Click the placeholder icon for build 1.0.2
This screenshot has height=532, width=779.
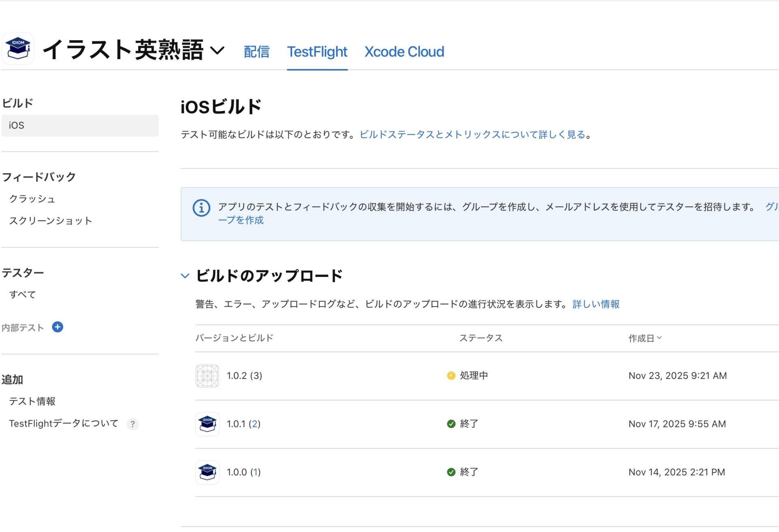click(207, 376)
